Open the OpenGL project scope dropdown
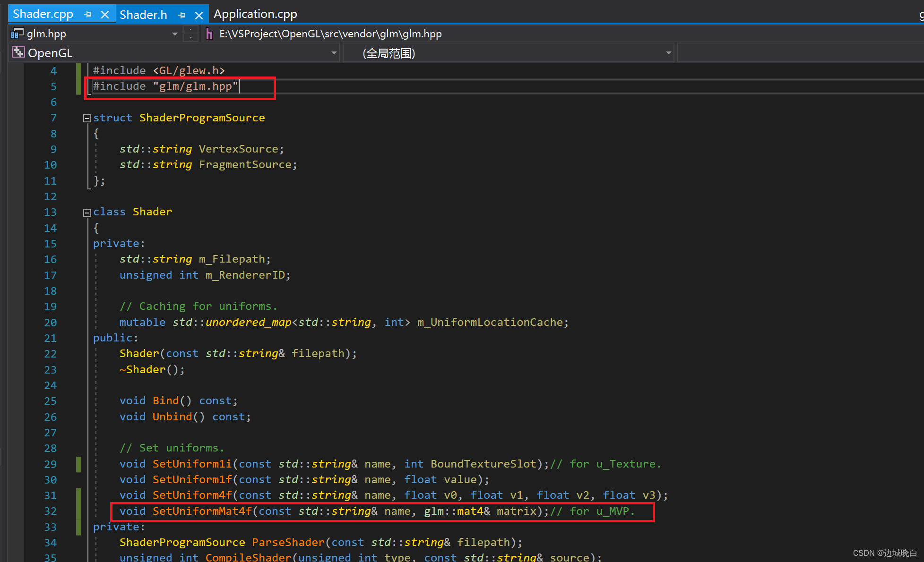The image size is (924, 562). pyautogui.click(x=334, y=53)
